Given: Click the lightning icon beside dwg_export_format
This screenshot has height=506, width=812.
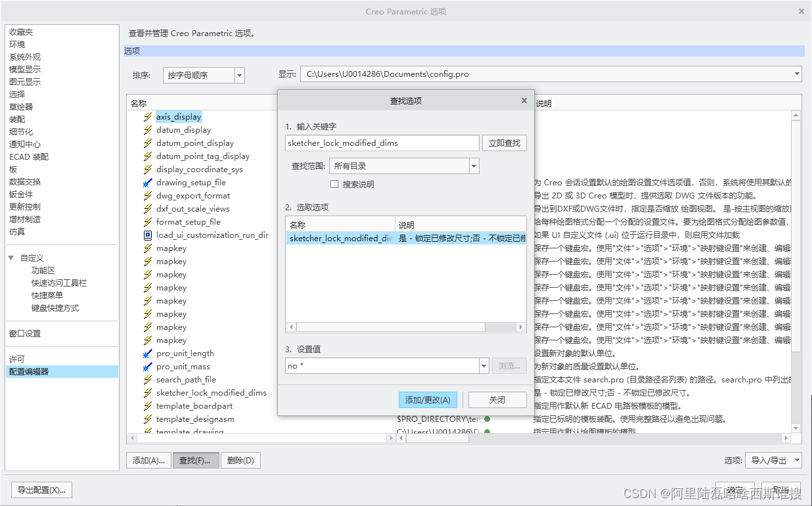Looking at the screenshot, I should [148, 196].
